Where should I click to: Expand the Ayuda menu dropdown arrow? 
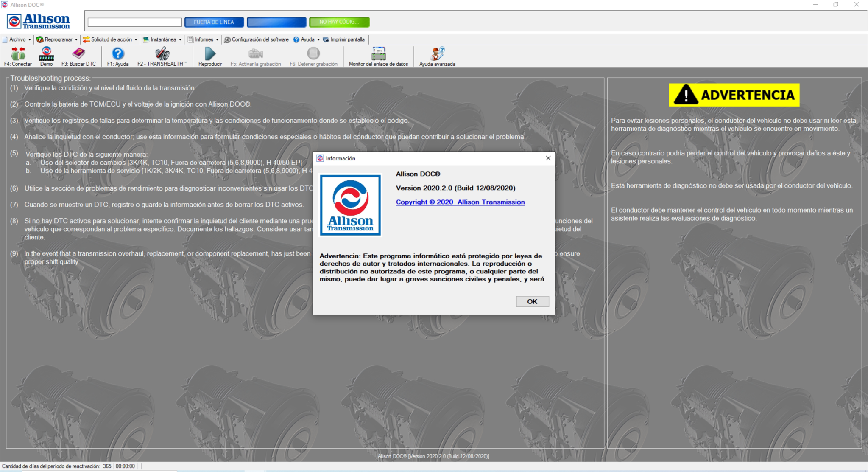318,40
